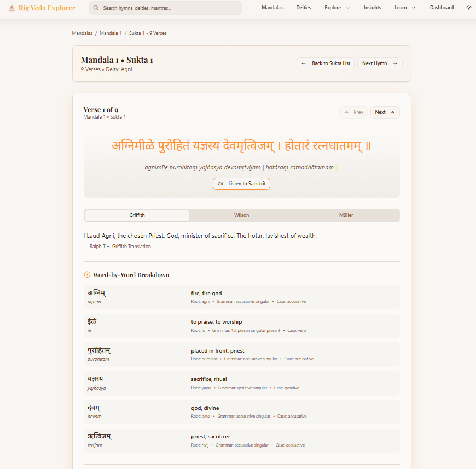The image size is (476, 469).
Task: Open the Mandalas navigation item
Action: tap(272, 8)
